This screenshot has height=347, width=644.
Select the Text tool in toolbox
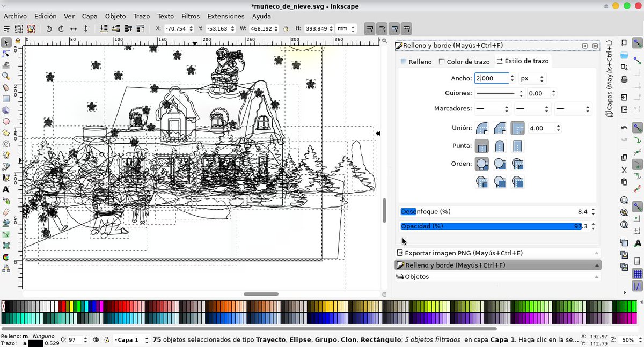6,189
